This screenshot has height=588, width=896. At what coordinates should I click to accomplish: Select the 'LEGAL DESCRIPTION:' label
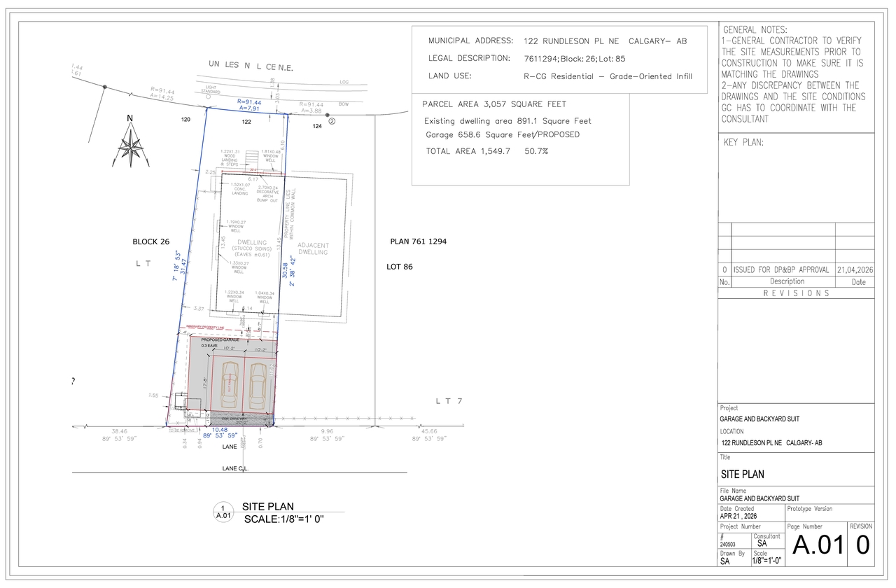coord(470,59)
